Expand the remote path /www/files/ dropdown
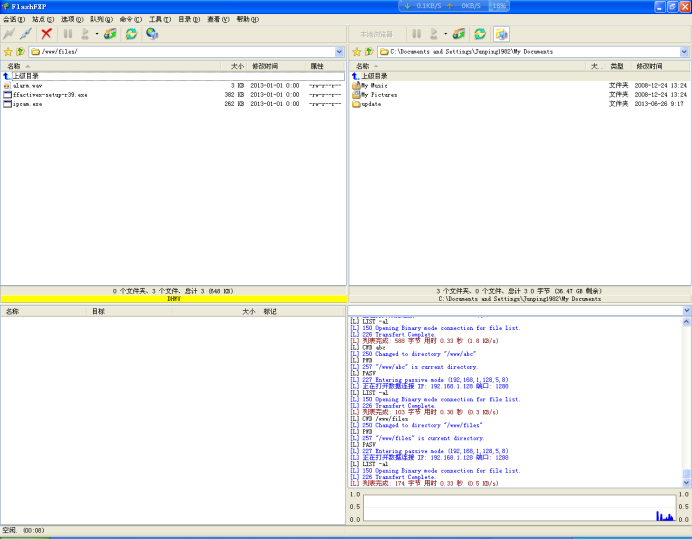 (x=341, y=51)
